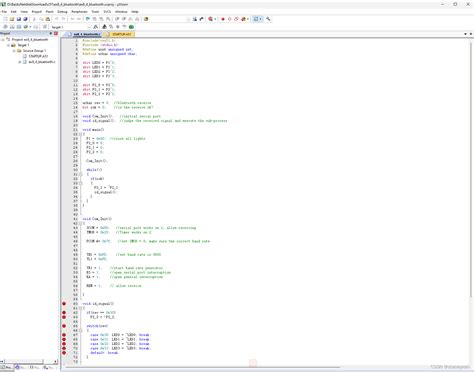Open the Window layout toolbar icon
474x372 pixels.
tap(256, 19)
